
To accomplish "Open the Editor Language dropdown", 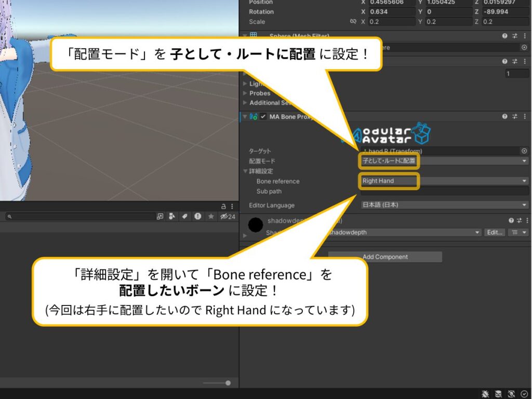I will tap(444, 205).
